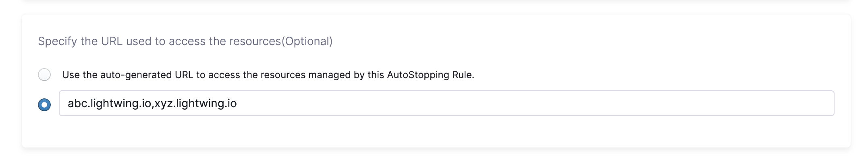Click the comma between the two domains
This screenshot has width=868, height=158.
[153, 106]
